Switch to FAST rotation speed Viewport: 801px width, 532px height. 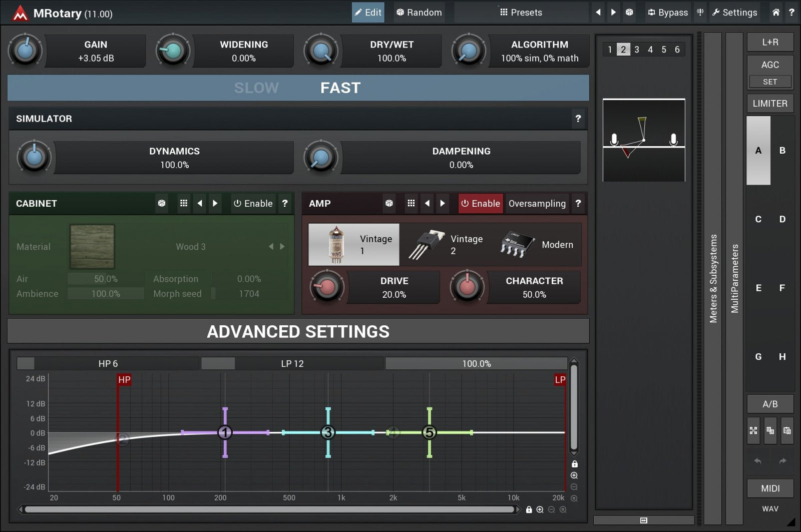click(340, 88)
